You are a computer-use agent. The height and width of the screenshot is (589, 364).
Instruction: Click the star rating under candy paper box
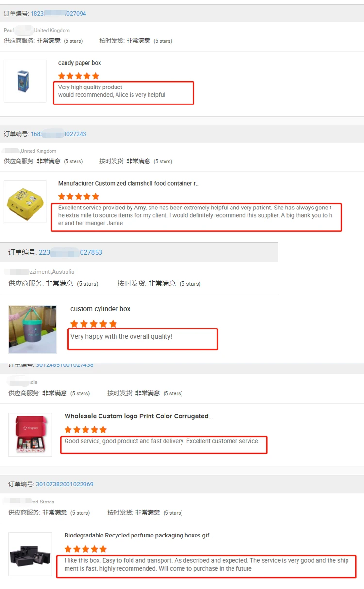point(79,76)
